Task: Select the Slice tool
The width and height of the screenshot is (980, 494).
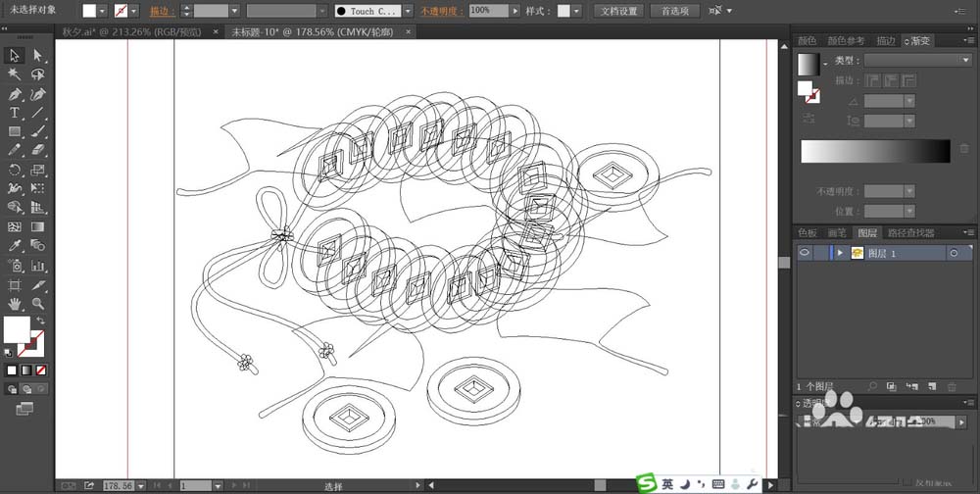Action: (38, 285)
